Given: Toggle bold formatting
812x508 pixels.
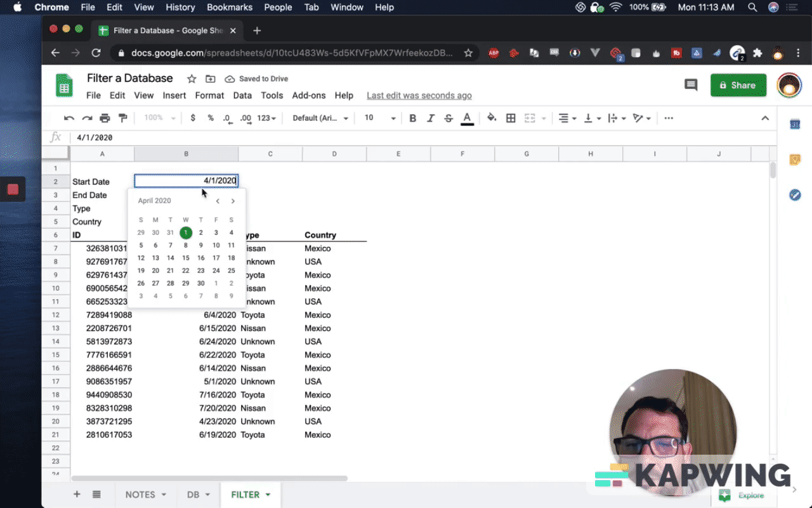Looking at the screenshot, I should [413, 118].
